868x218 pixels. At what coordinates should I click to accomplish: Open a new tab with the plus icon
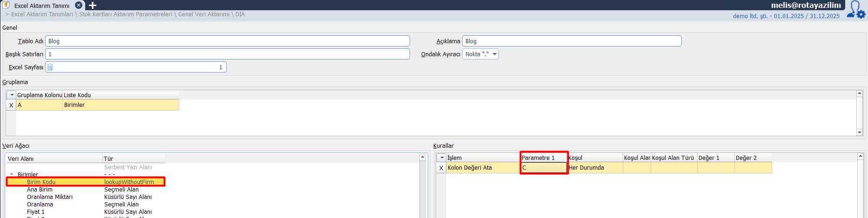(x=93, y=5)
